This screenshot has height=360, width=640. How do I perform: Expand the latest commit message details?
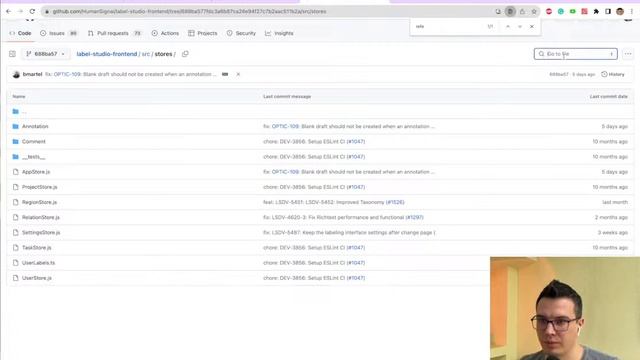tap(225, 74)
